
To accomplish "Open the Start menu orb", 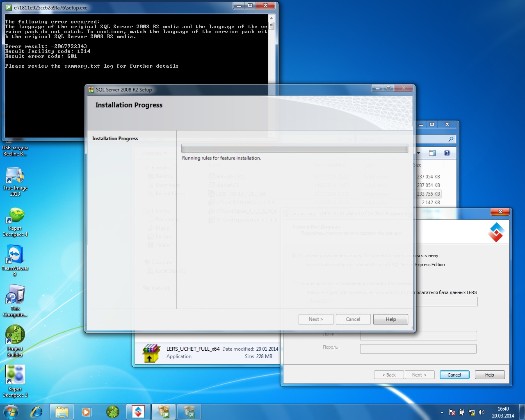I will pyautogui.click(x=11, y=411).
